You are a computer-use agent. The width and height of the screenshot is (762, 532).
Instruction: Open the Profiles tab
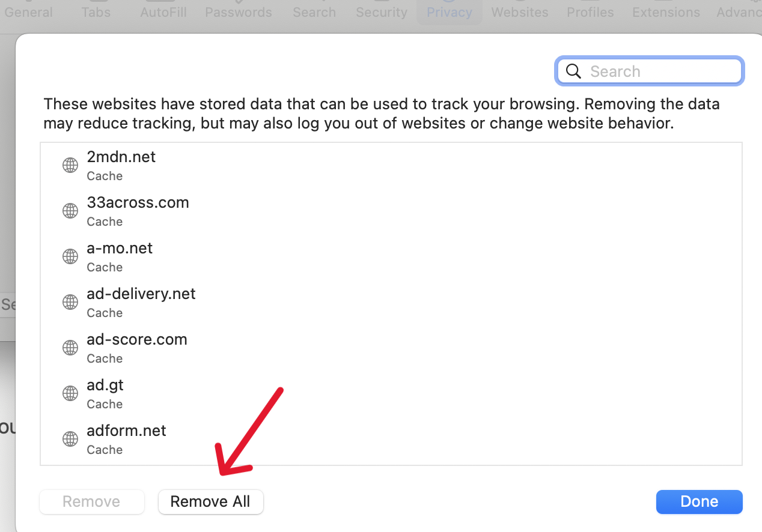(x=590, y=12)
